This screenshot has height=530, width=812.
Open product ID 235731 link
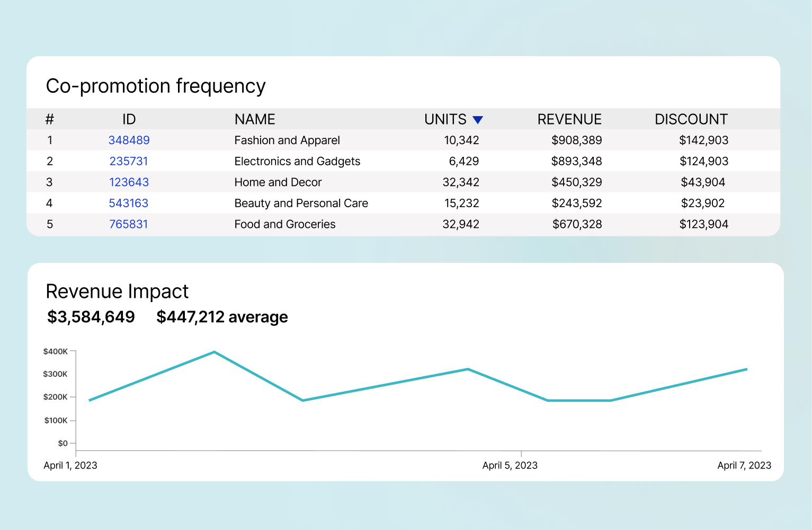[129, 161]
